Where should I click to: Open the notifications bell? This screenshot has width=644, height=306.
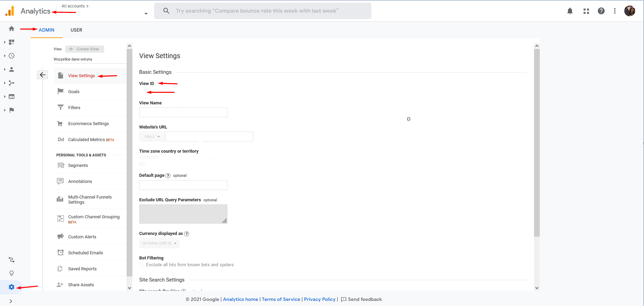pyautogui.click(x=570, y=11)
